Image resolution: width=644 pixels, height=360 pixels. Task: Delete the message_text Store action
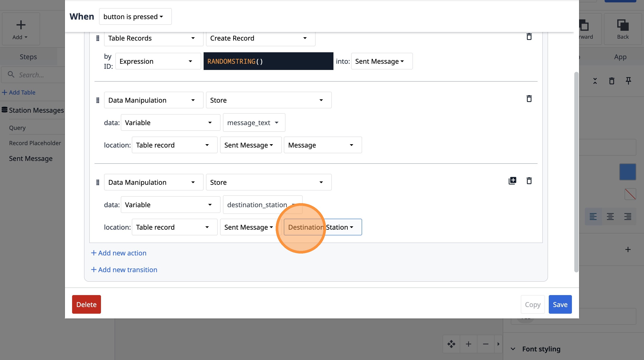click(x=529, y=99)
